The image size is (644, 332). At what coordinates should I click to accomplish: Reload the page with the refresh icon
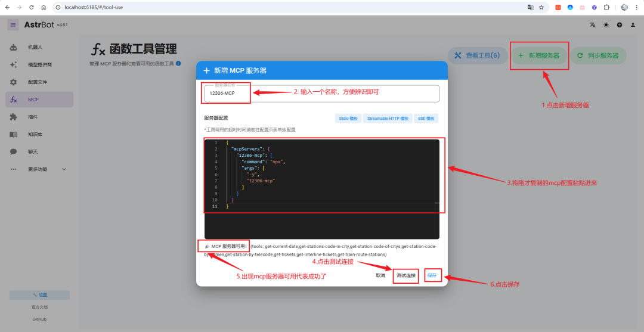[x=32, y=7]
